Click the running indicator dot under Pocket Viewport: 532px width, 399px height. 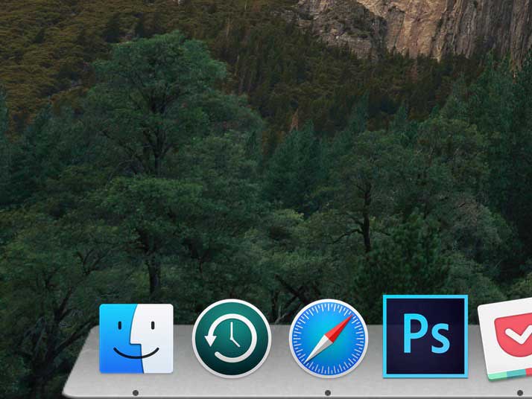point(520,393)
